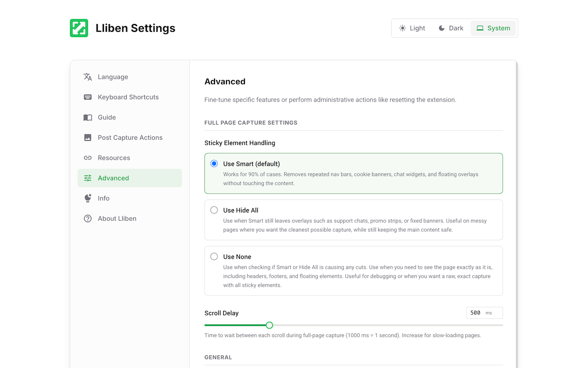The height and width of the screenshot is (368, 588).
Task: Click the Scroll Delay 500 ms input field
Action: tap(476, 313)
